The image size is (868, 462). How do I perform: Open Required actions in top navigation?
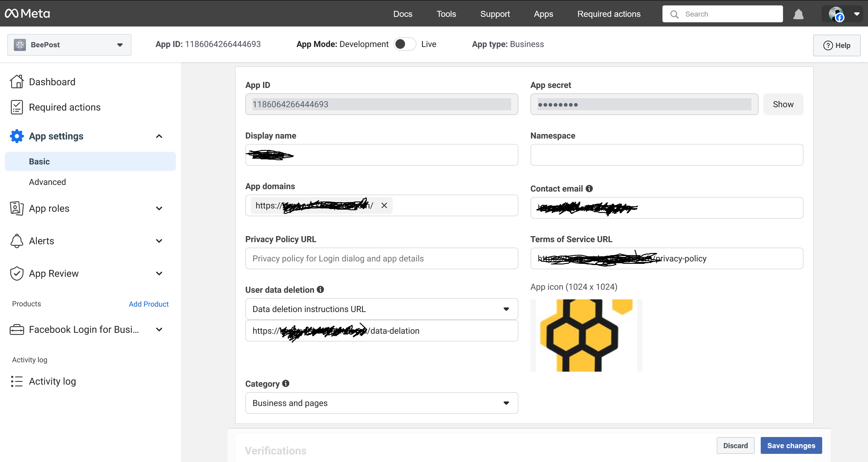point(609,14)
